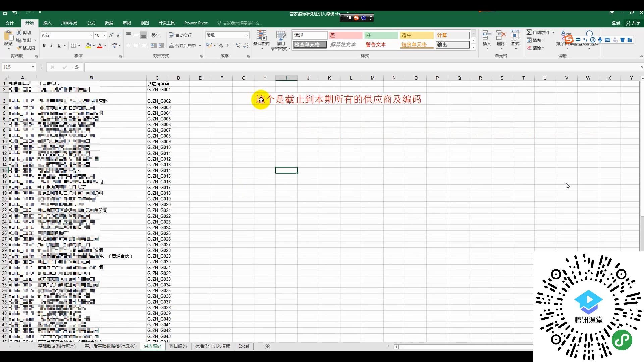Open Conditional Formatting (条件格式) menu
The width and height of the screenshot is (644, 362).
tap(261, 40)
